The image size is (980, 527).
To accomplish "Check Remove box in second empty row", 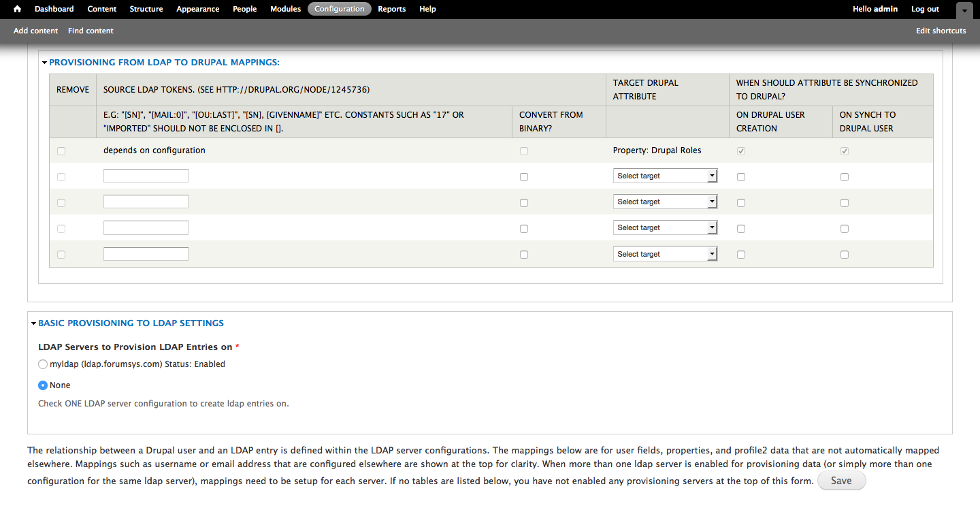I will 61,203.
